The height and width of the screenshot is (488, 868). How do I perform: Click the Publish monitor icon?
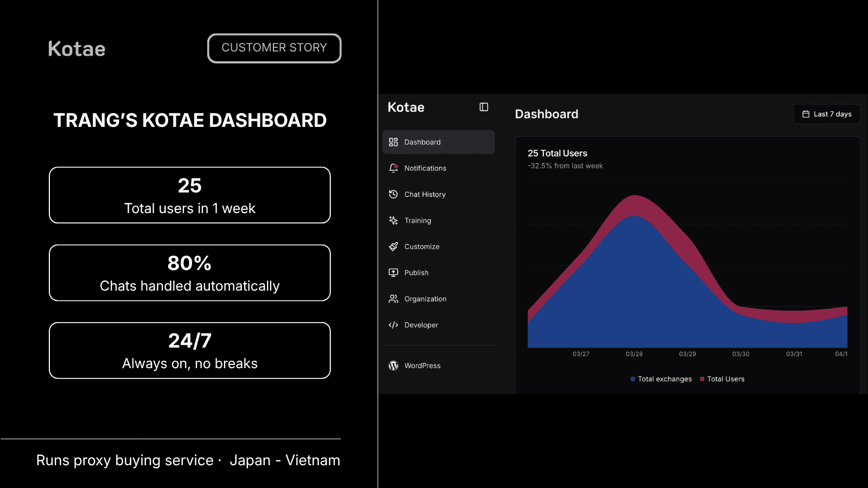tap(393, 272)
